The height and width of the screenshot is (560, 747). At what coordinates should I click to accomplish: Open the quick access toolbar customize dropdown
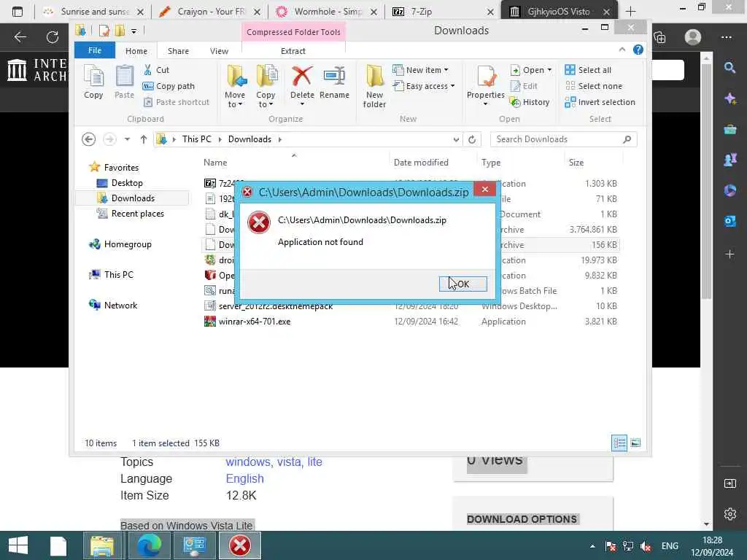coord(134,31)
